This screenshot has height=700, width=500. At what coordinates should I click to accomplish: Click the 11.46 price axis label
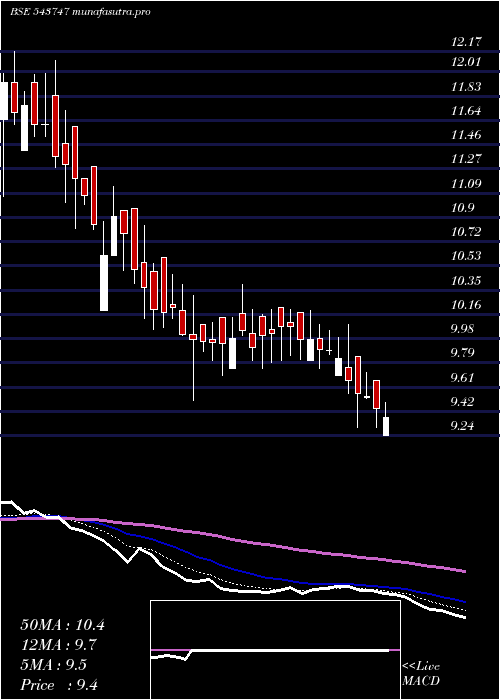(x=466, y=135)
